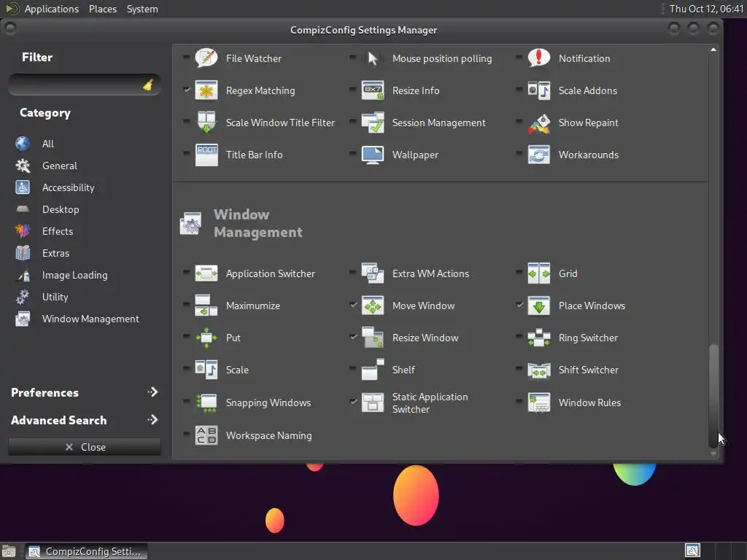747x560 pixels.
Task: Open the Title Bar Info plugin icon
Action: [x=206, y=155]
